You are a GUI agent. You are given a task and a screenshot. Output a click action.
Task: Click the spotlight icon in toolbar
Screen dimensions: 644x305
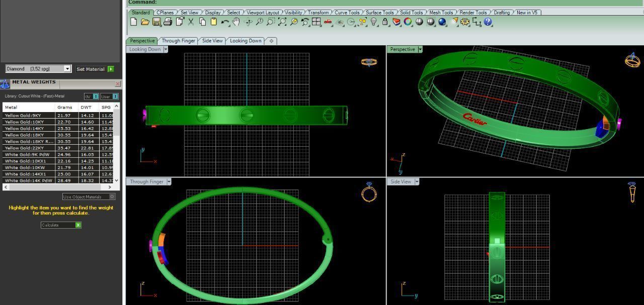click(x=455, y=22)
